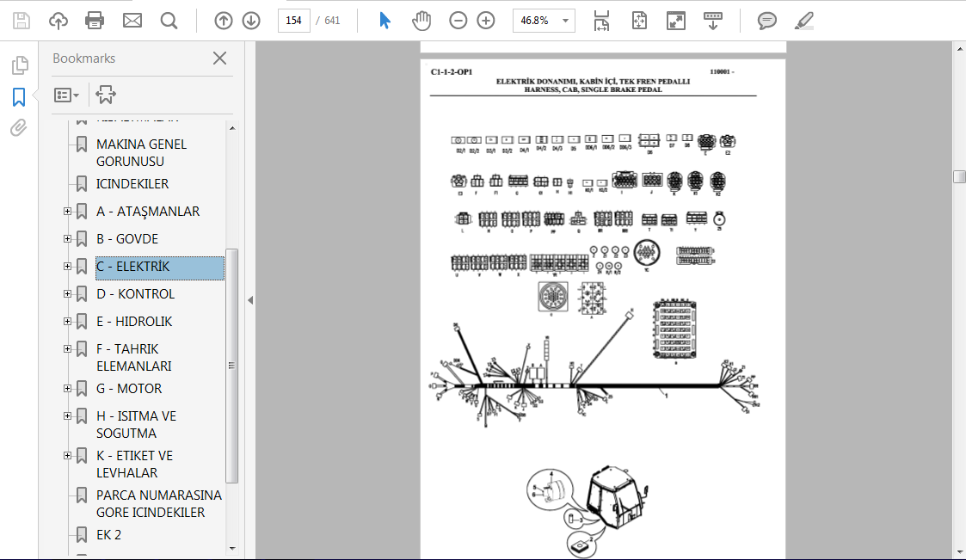Click the bookmark icon beside ICINDEKILER
This screenshot has width=966, height=560.
(82, 183)
